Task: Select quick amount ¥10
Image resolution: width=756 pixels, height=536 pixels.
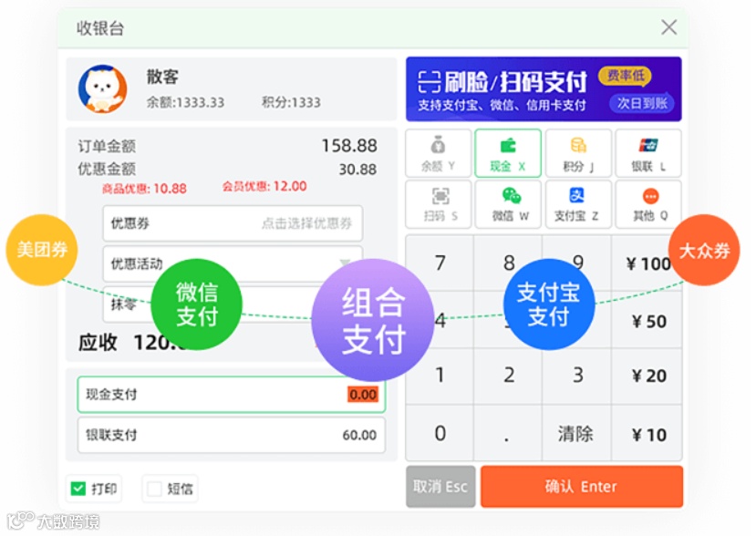Action: pos(647,434)
